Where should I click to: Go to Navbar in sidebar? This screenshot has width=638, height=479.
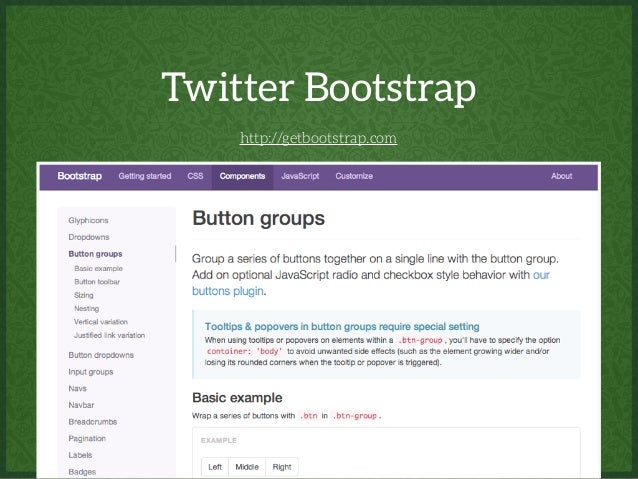[x=81, y=405]
